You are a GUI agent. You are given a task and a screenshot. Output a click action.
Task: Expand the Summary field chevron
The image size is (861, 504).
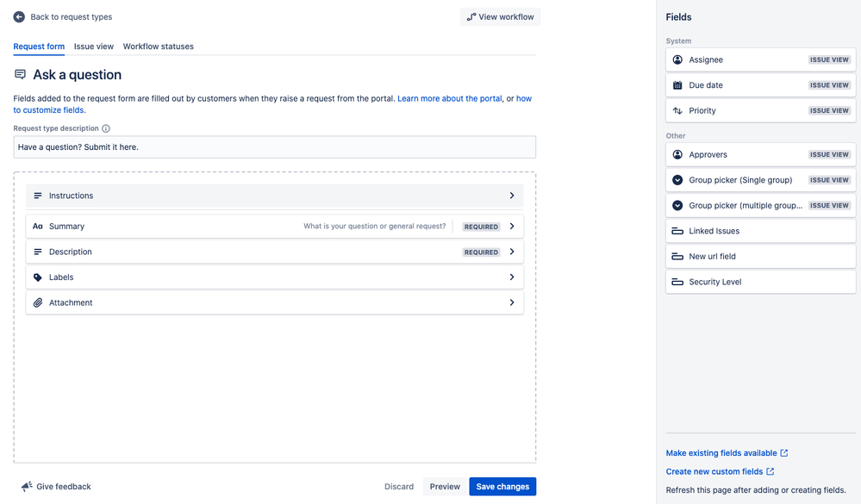pyautogui.click(x=512, y=227)
